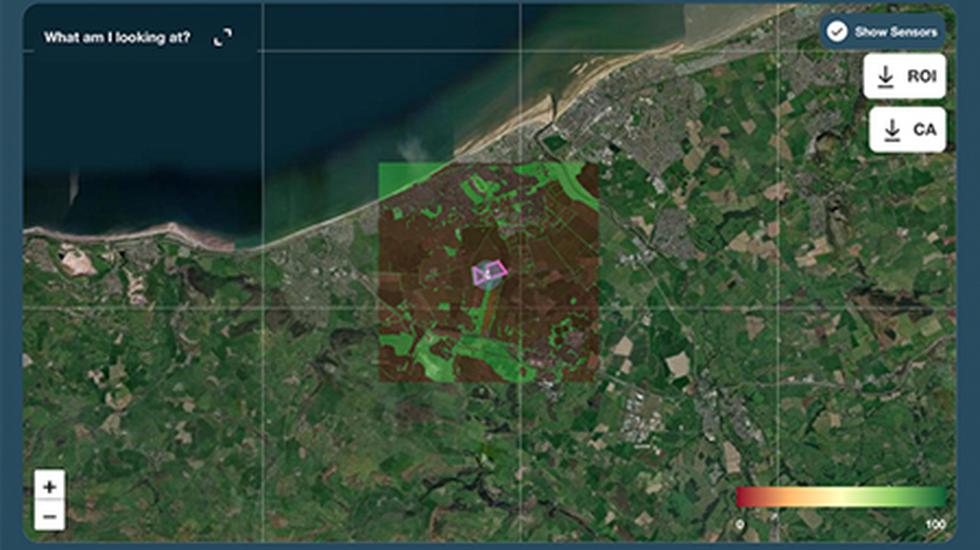
Task: Download the CA file
Action: [907, 130]
